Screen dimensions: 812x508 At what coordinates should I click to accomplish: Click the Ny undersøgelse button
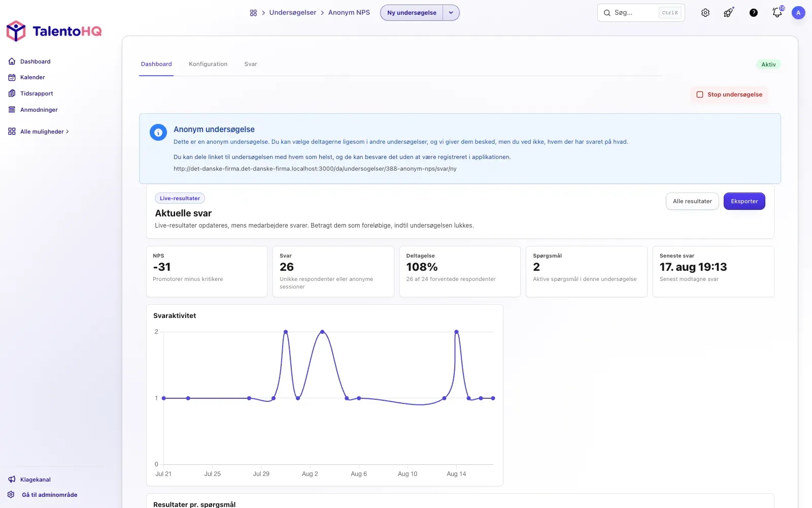click(412, 13)
